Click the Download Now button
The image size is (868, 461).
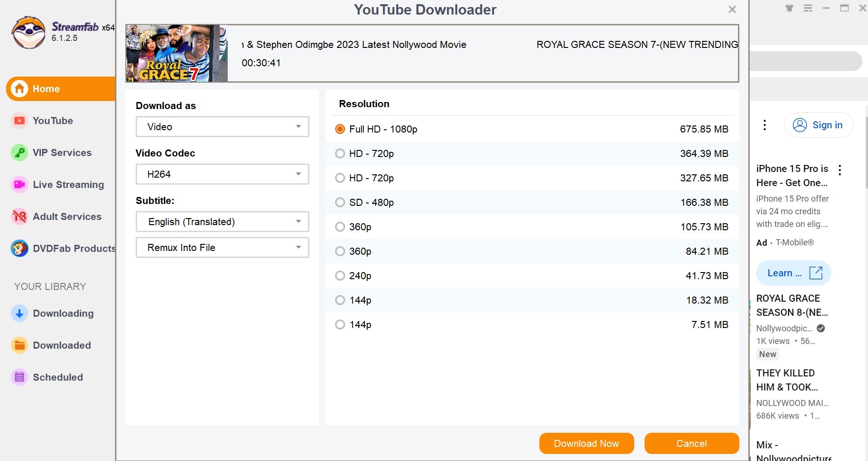tap(586, 444)
